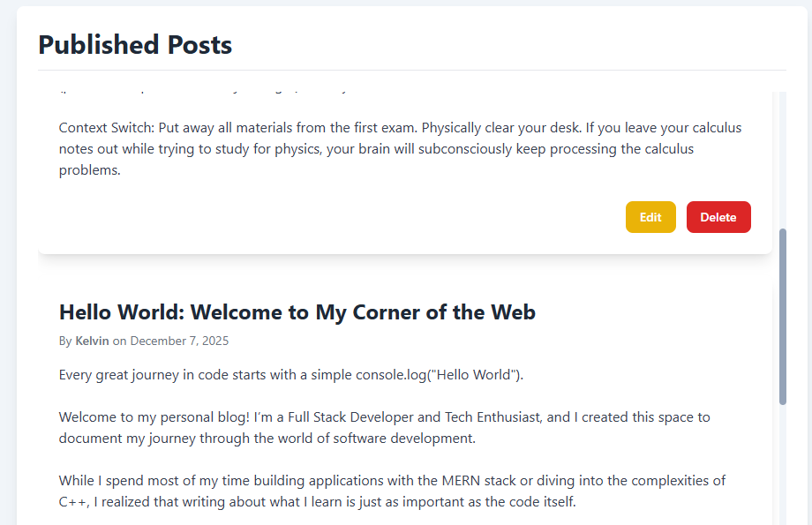The height and width of the screenshot is (525, 812).
Task: Click the C++ text in last paragraph
Action: click(72, 502)
